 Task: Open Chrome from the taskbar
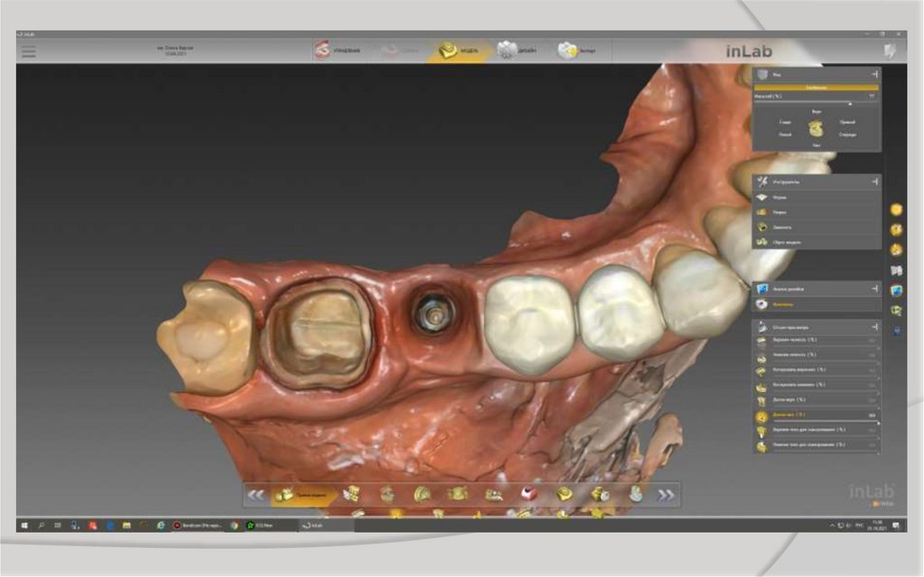point(234,526)
